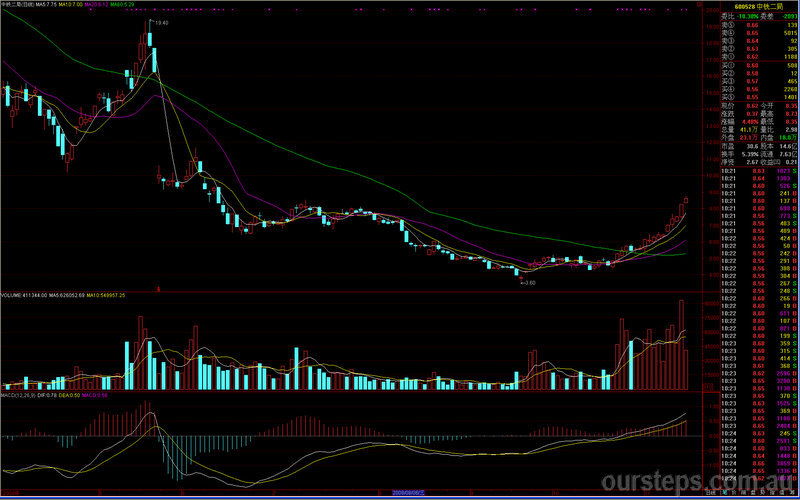
Task: Click the DEA 0.50 label
Action: 69,395
